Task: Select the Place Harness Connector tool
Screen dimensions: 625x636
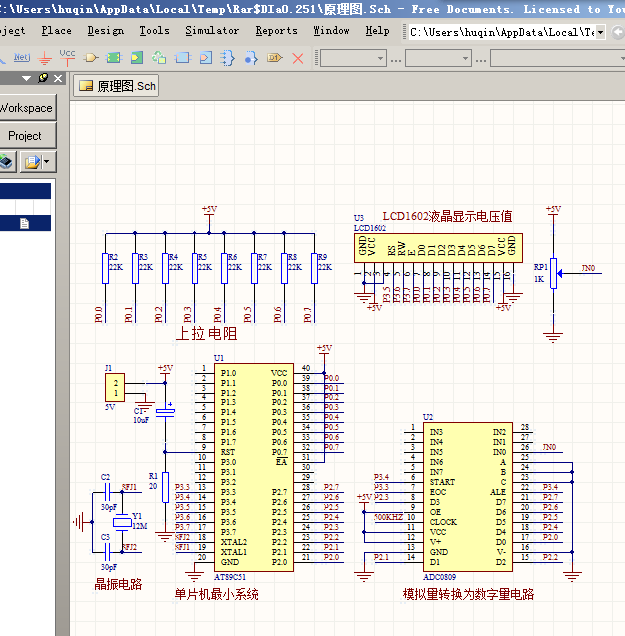Action: tap(183, 58)
